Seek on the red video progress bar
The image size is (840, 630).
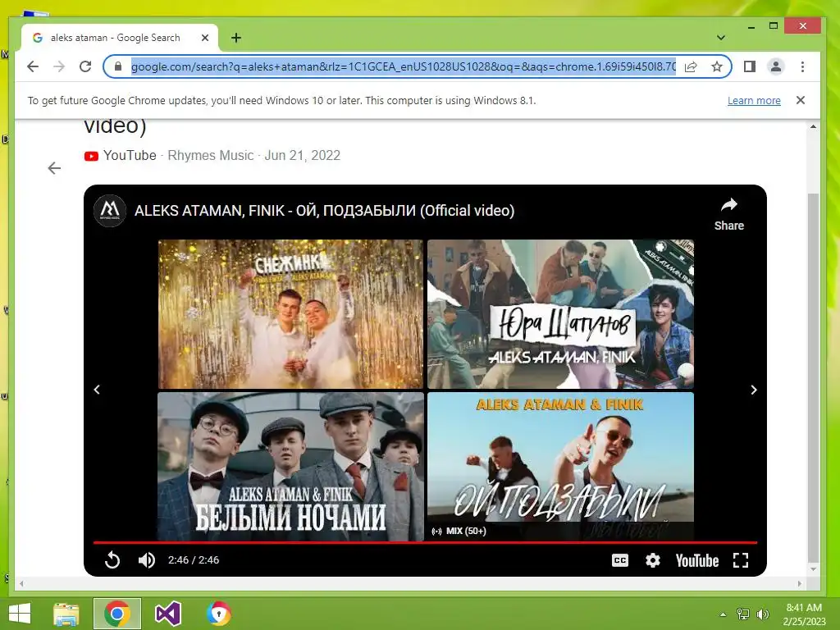425,543
